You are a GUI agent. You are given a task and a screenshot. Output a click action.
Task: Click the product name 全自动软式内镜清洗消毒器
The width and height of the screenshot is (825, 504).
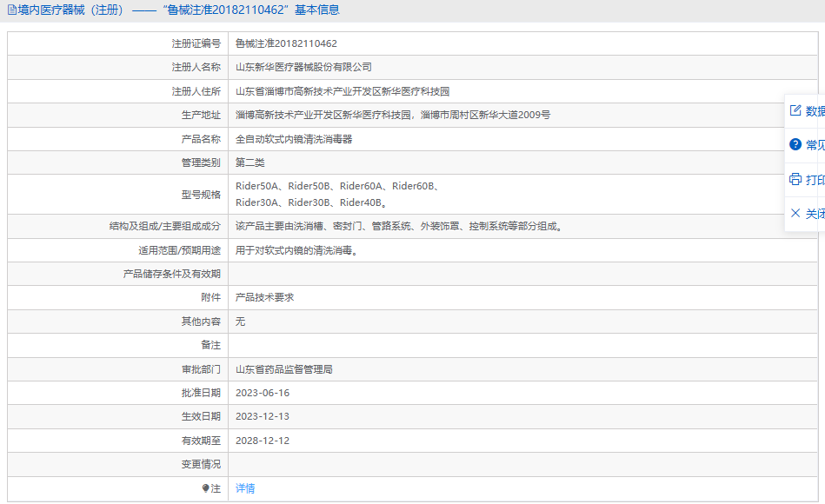pos(294,139)
